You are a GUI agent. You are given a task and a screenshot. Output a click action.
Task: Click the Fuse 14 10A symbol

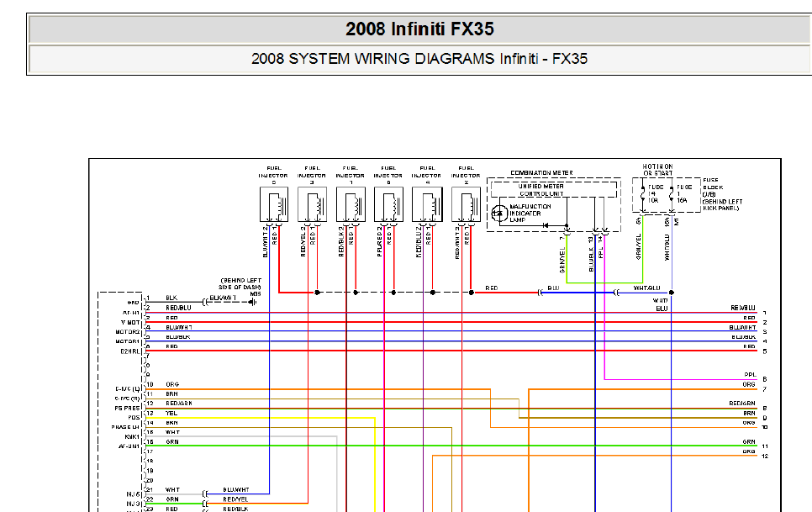pyautogui.click(x=643, y=194)
